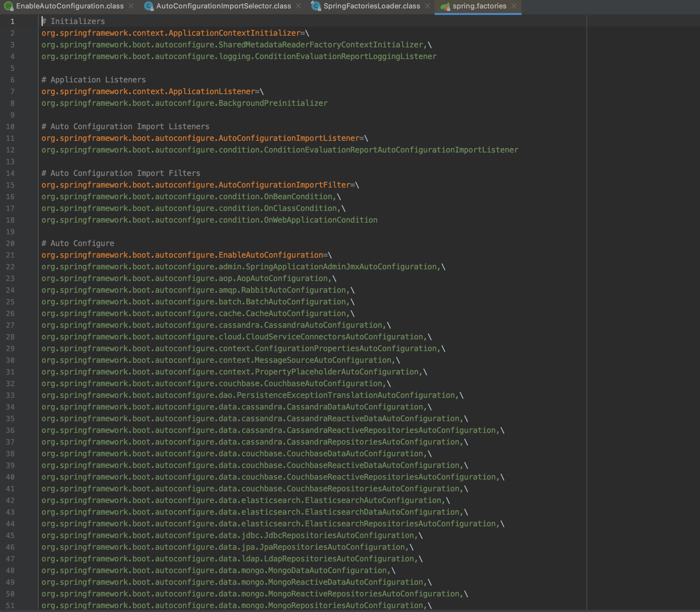Click line number 21 in the gutter
700x612 pixels.
point(10,255)
